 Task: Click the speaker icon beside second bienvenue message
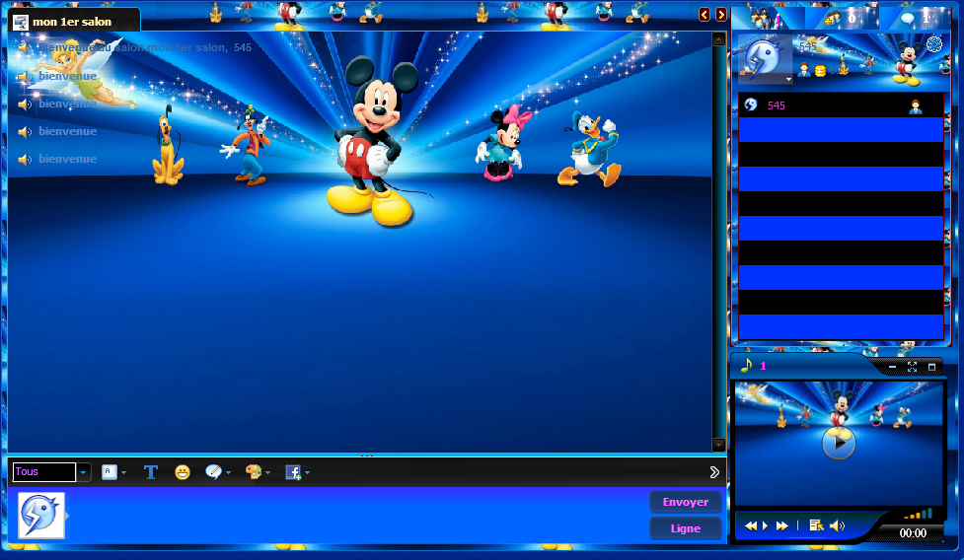(25, 76)
